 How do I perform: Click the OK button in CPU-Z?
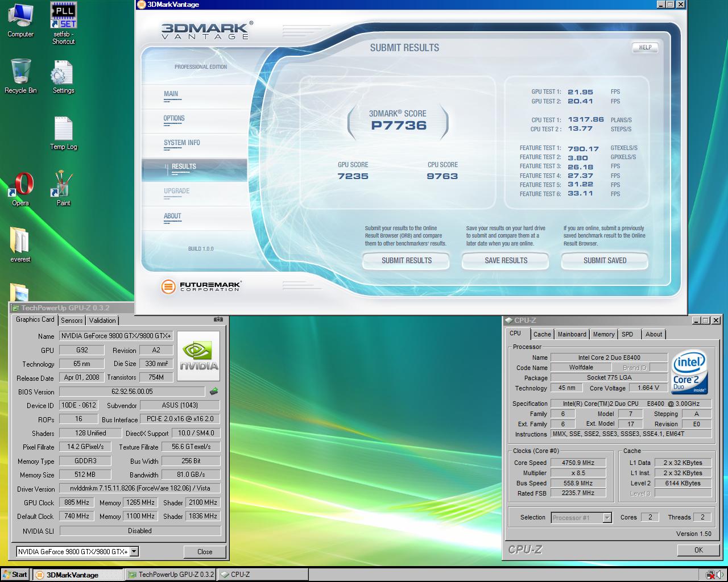pos(698,550)
